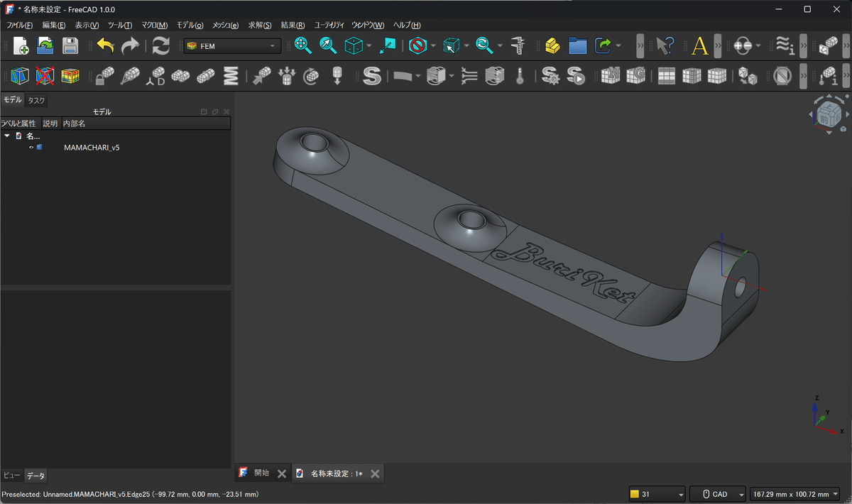Click the Fit Selection zoom icon
The image size is (852, 504).
pos(328,46)
